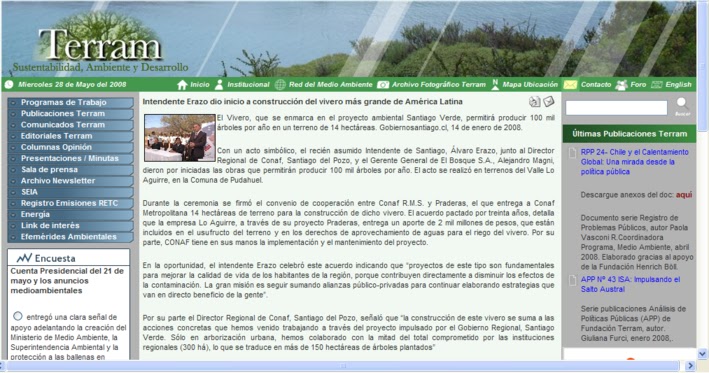Click the English language link
This screenshot has width=709, height=373.
pos(678,85)
